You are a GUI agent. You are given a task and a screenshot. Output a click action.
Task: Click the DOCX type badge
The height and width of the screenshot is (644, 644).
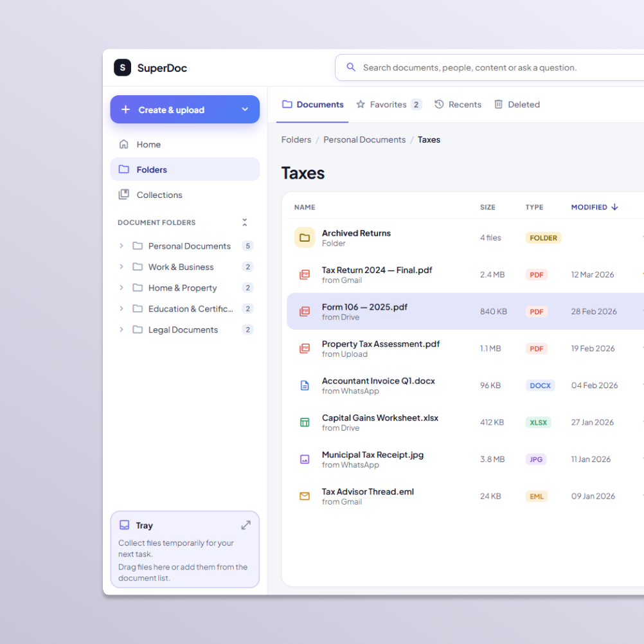(540, 386)
